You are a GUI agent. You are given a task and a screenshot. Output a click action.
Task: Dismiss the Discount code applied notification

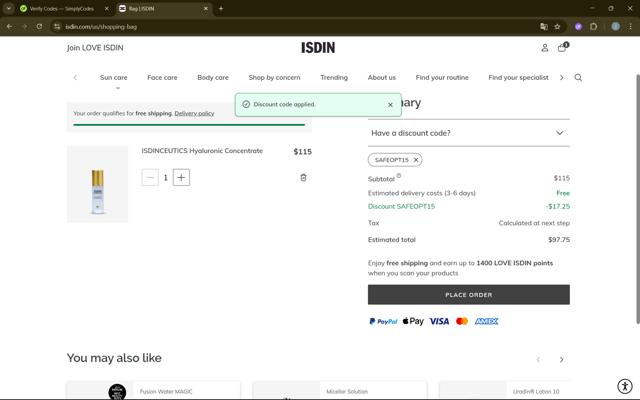coord(390,105)
